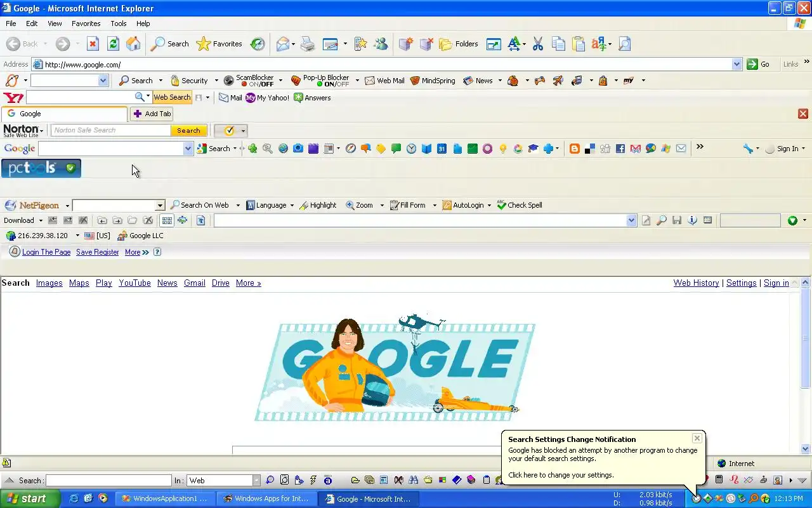812x508 pixels.
Task: Switch to WindowsApplication1 taskbar item
Action: tap(165, 499)
